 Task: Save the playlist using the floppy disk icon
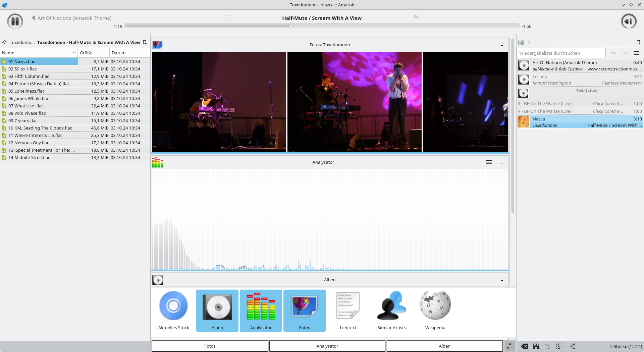536,346
